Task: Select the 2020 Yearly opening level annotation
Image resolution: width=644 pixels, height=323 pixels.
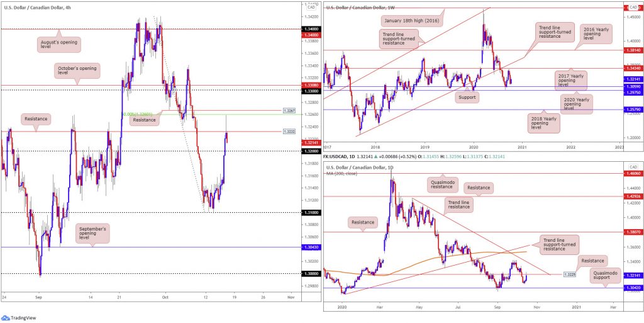Action: coord(577,104)
